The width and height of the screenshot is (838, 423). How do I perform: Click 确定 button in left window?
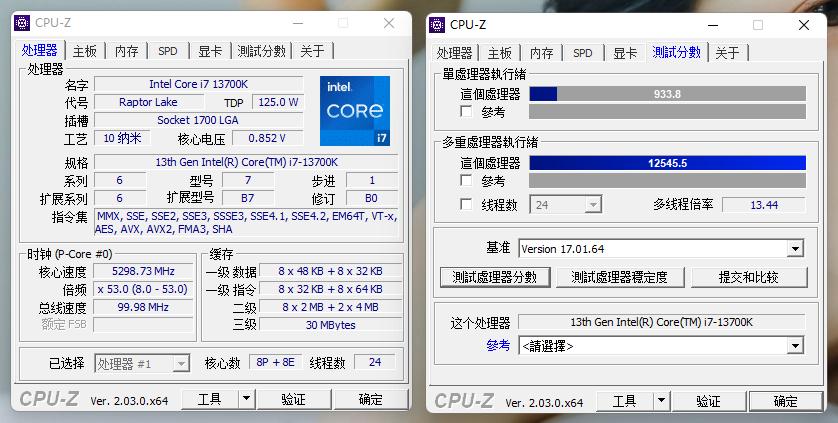(x=370, y=399)
